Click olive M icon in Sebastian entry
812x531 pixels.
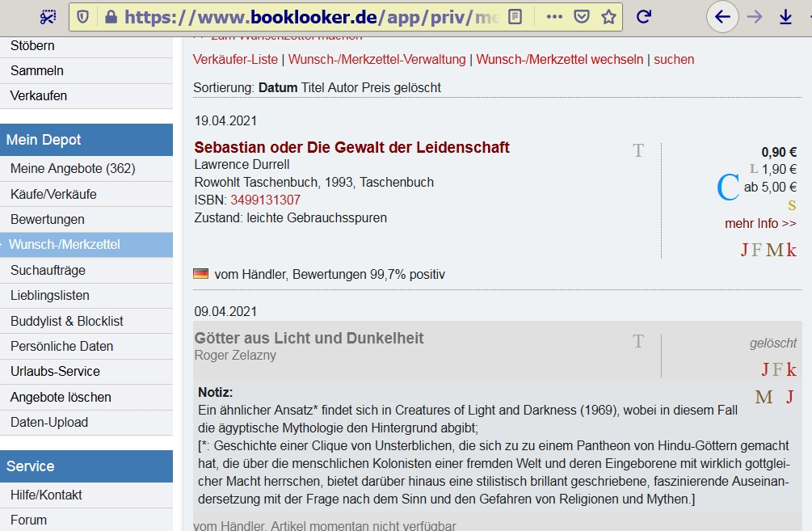(x=775, y=251)
